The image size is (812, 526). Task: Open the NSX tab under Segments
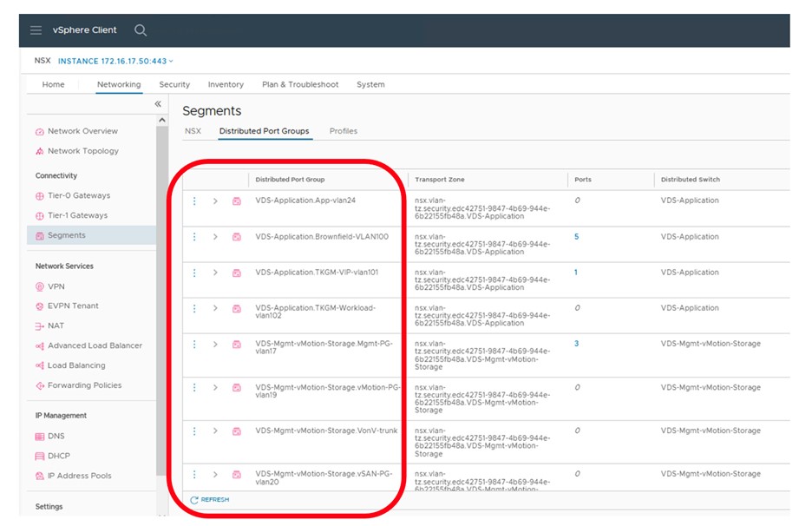[193, 131]
